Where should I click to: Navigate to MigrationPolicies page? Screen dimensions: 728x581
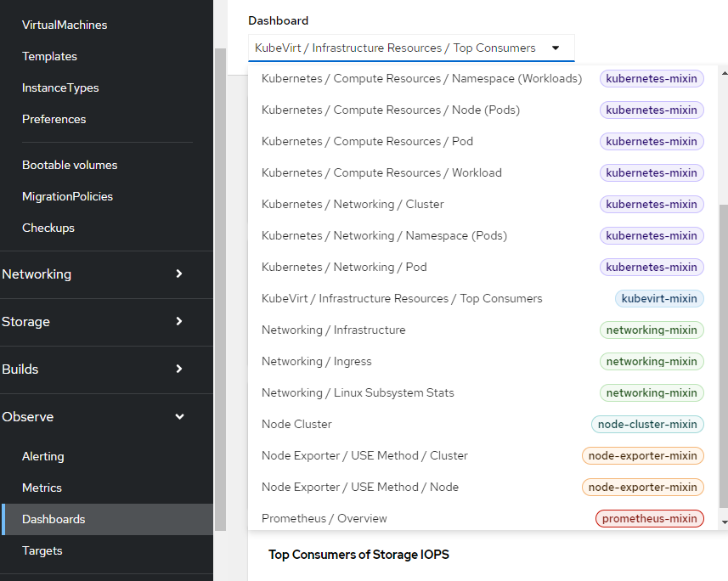(67, 196)
